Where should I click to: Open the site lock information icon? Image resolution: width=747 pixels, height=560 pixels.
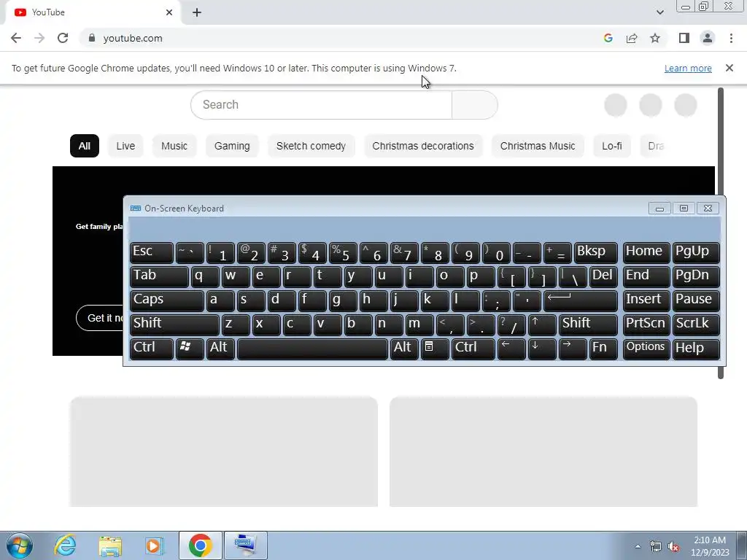click(92, 38)
